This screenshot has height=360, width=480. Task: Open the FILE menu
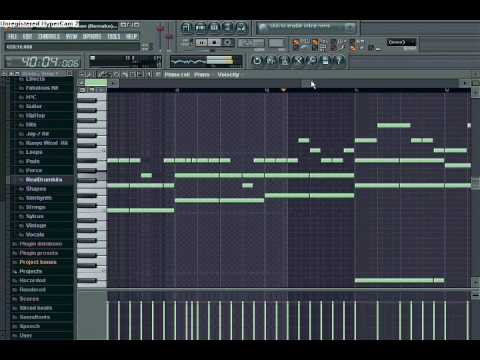tap(12, 36)
